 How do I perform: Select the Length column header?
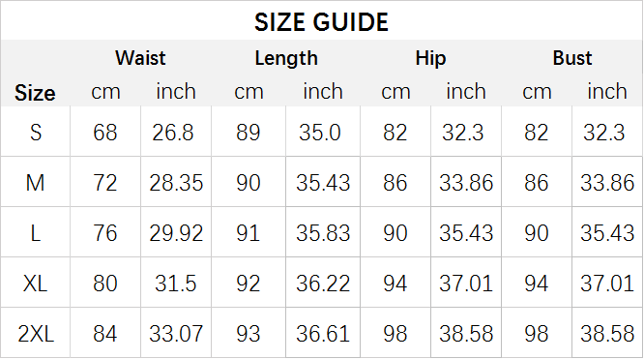pyautogui.click(x=286, y=59)
